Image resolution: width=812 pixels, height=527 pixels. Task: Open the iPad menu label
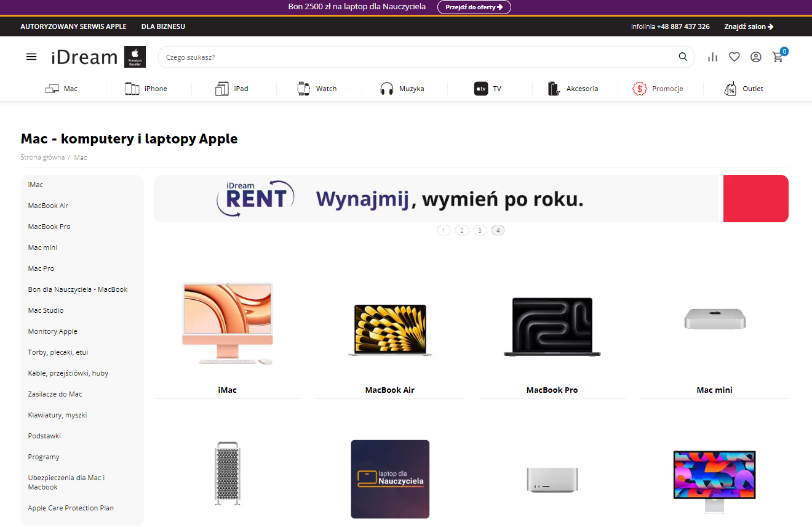pos(241,89)
